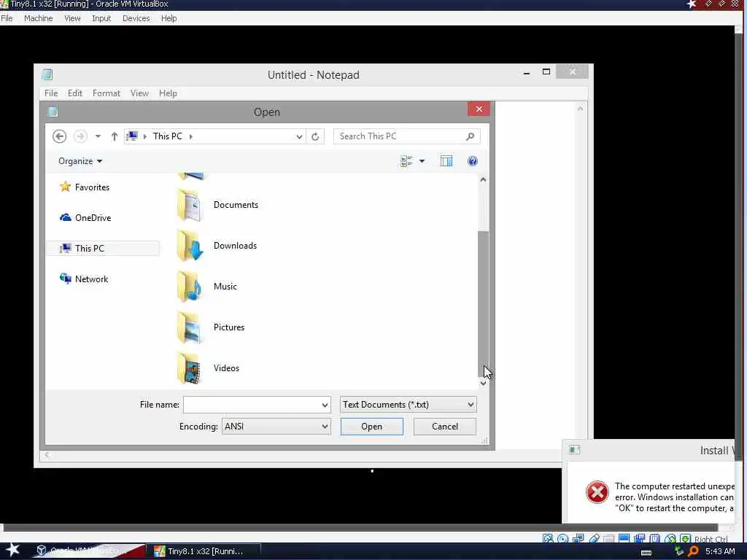
Task: Click the file list scrollbar thumb
Action: 483,303
